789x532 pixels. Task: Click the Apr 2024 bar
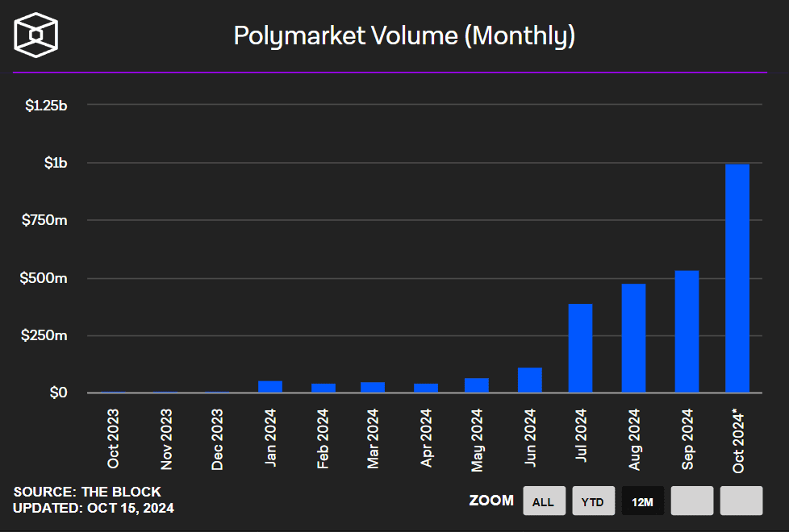tap(426, 388)
